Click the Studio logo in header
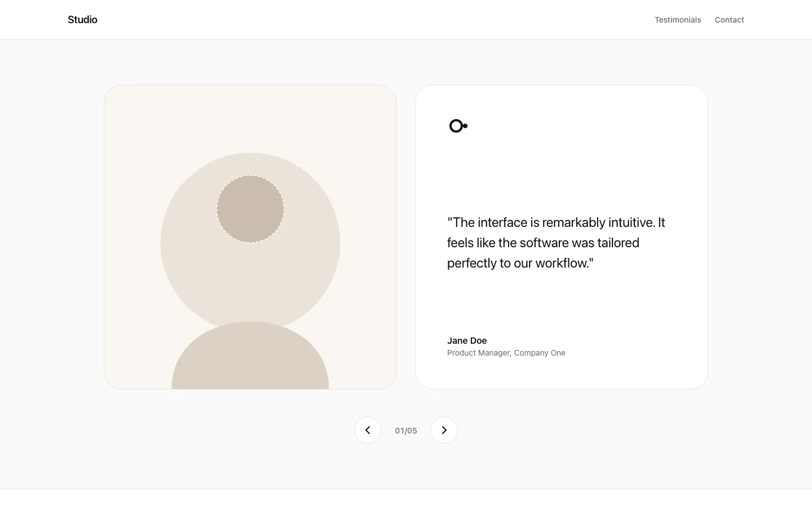Viewport: 812px width, 508px height. (x=82, y=20)
